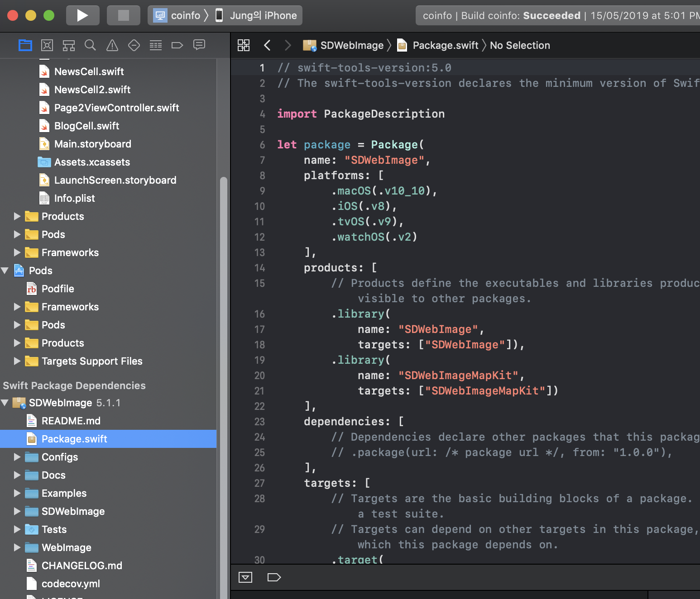This screenshot has height=599, width=700.
Task: Go back in editor history
Action: [267, 45]
